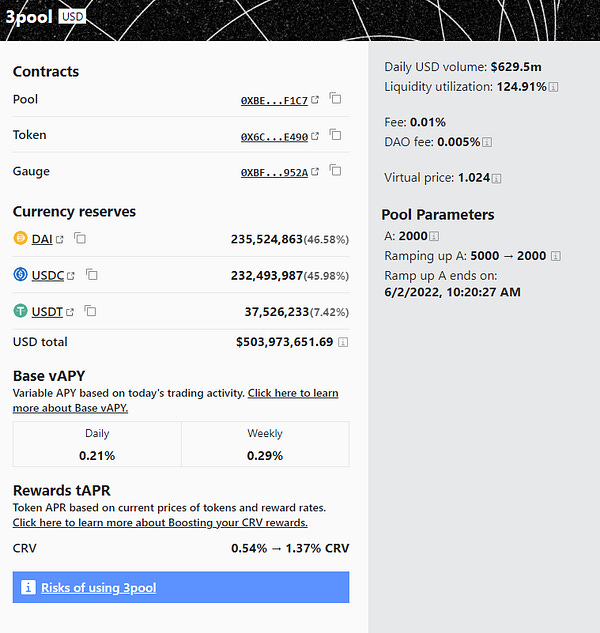This screenshot has width=600, height=633.
Task: Click external link icon beside DAI
Action: 60,239
